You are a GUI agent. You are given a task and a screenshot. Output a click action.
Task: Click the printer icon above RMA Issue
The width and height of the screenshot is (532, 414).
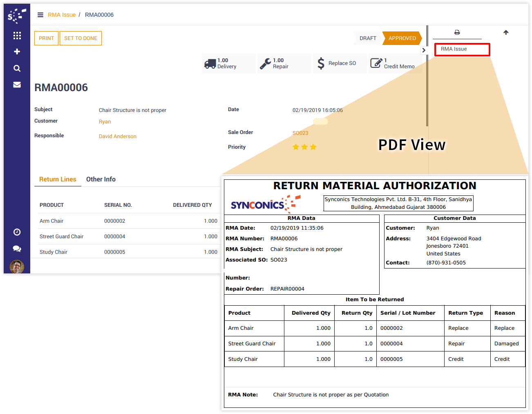[457, 32]
